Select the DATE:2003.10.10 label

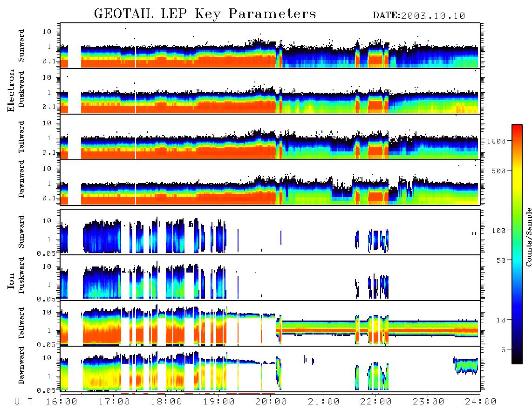point(419,16)
